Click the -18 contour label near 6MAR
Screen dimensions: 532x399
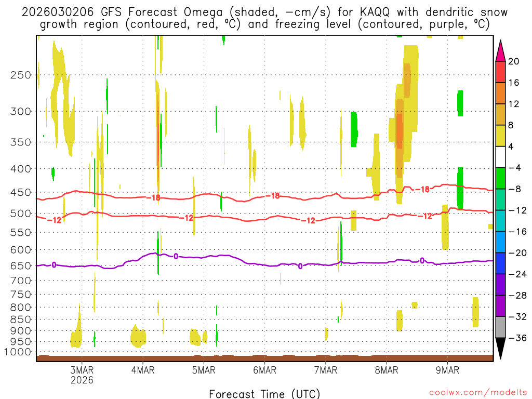click(273, 196)
